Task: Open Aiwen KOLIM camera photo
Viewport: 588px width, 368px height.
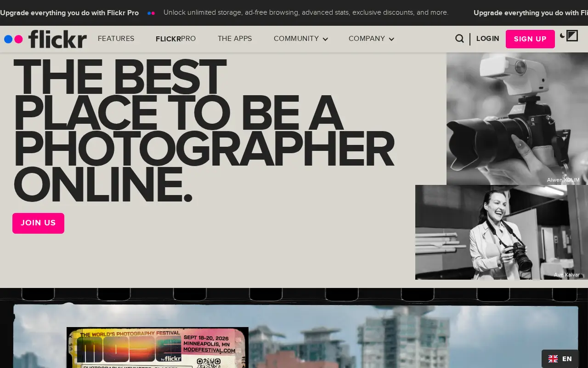Action: point(517,119)
